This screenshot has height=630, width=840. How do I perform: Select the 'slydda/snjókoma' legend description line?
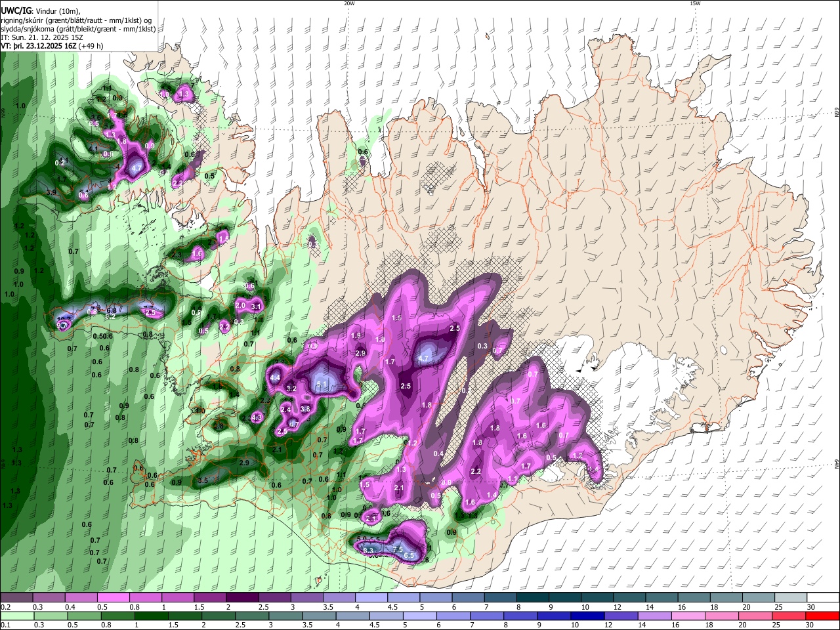[78, 29]
